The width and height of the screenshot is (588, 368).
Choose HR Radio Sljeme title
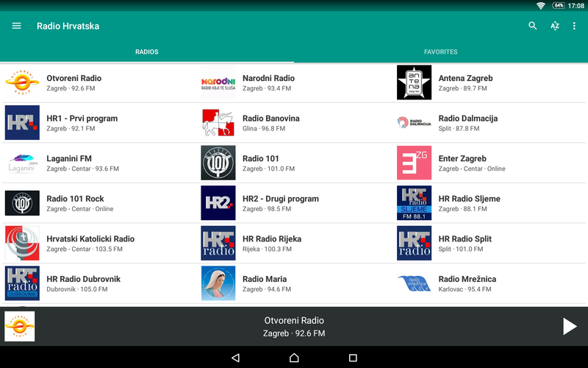(469, 199)
